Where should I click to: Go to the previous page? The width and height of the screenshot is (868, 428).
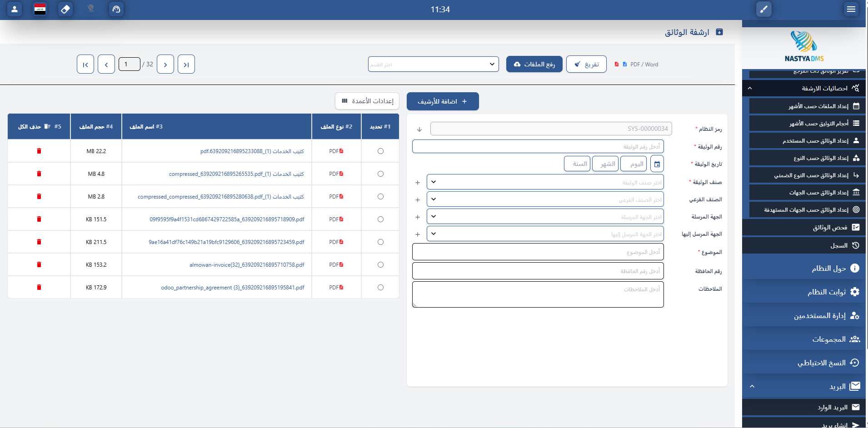click(106, 64)
